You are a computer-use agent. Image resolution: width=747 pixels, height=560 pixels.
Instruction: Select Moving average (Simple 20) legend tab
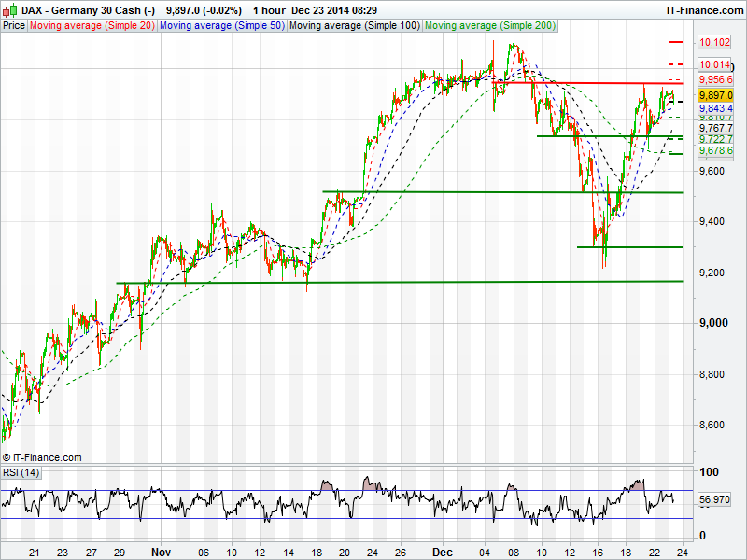(92, 26)
